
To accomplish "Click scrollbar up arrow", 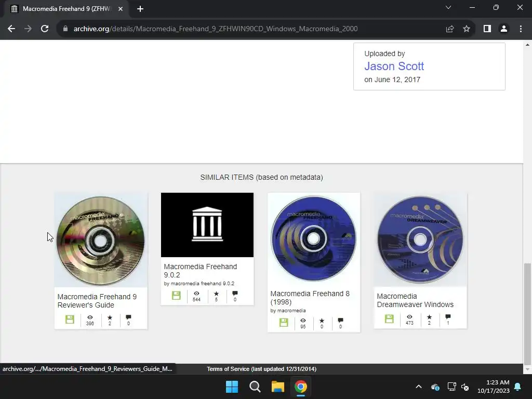I will click(527, 45).
